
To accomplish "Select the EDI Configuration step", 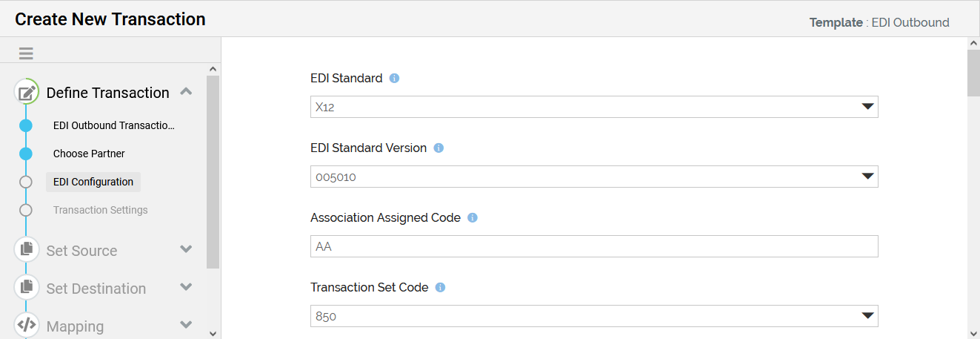I will coord(93,182).
